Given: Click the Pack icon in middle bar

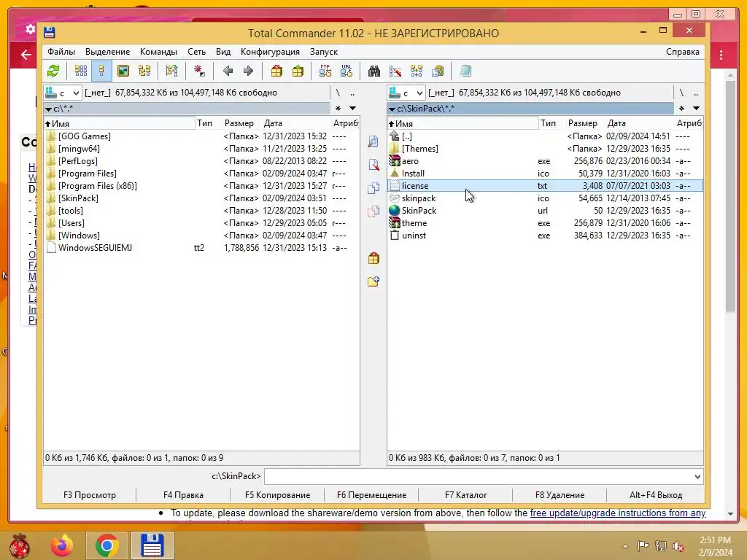Looking at the screenshot, I should pos(373,259).
